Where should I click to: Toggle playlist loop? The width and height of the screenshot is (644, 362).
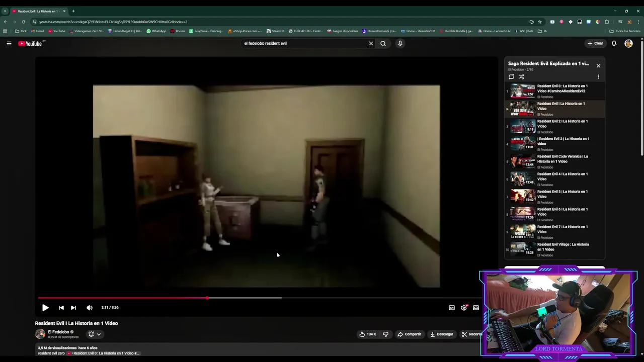click(x=511, y=77)
